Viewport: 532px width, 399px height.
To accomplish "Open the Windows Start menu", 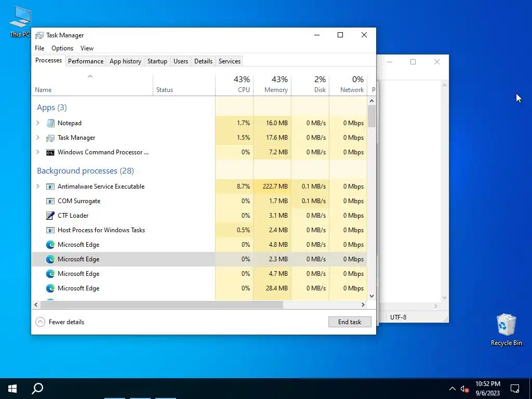I will (12, 389).
